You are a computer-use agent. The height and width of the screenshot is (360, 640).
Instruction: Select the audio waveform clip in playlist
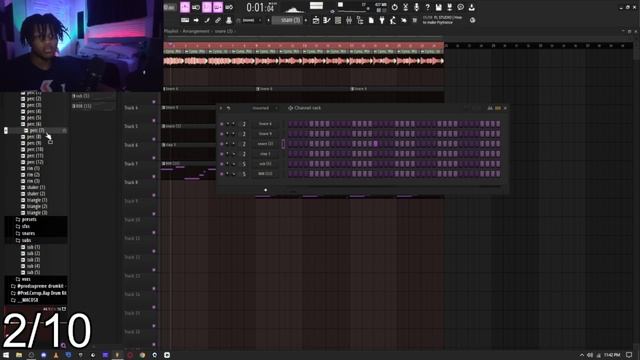303,61
